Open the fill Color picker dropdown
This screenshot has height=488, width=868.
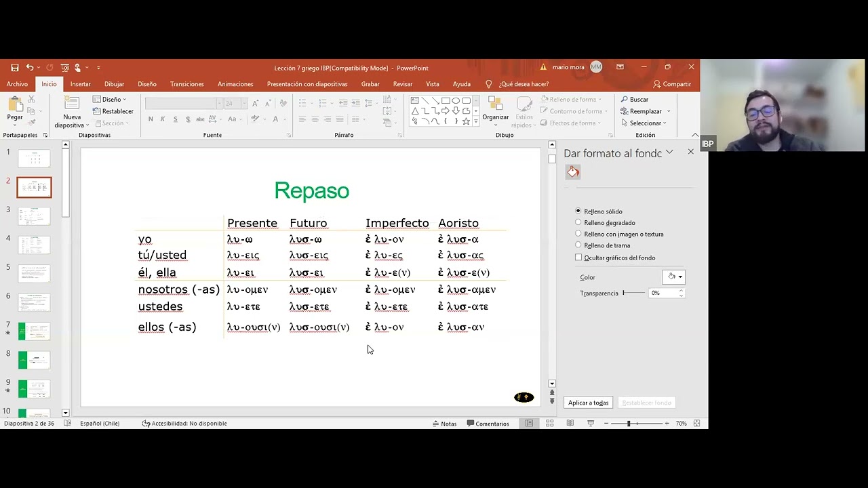point(673,277)
